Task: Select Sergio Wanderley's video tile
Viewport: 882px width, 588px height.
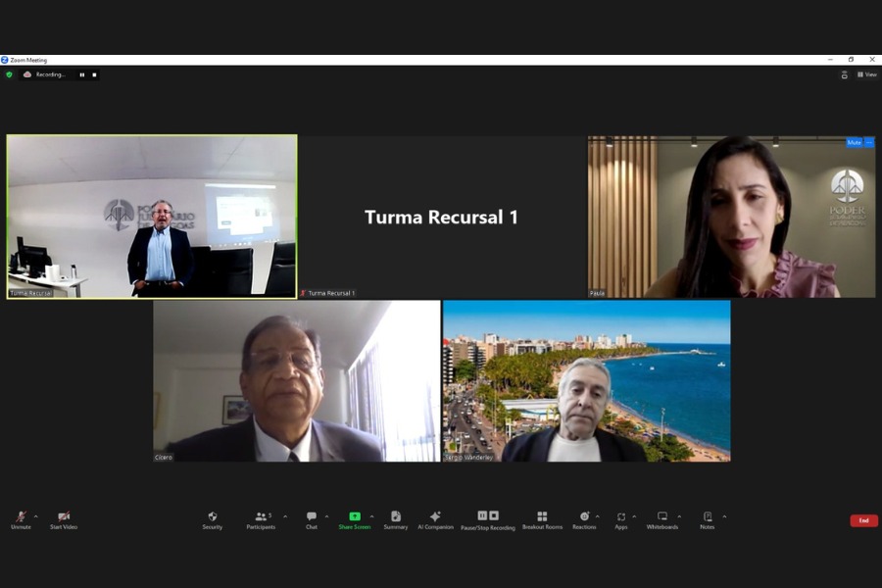Action: (586, 380)
